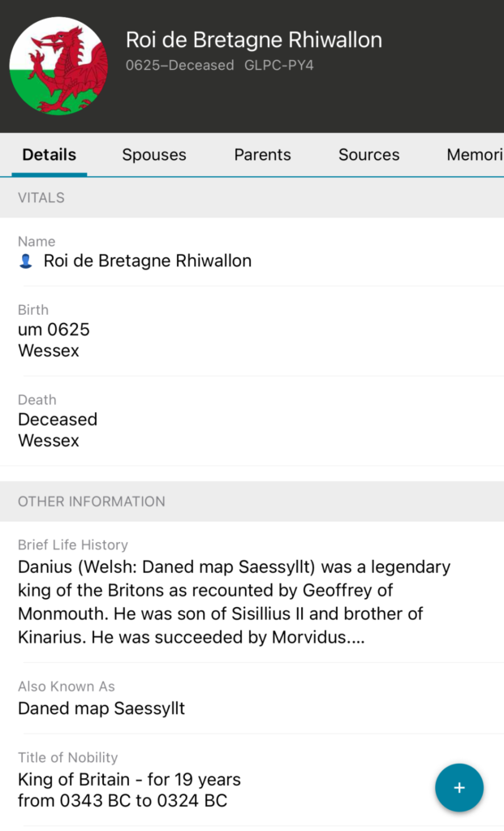Tap the header name Roi de Bretagne Rhiwallon

(253, 40)
